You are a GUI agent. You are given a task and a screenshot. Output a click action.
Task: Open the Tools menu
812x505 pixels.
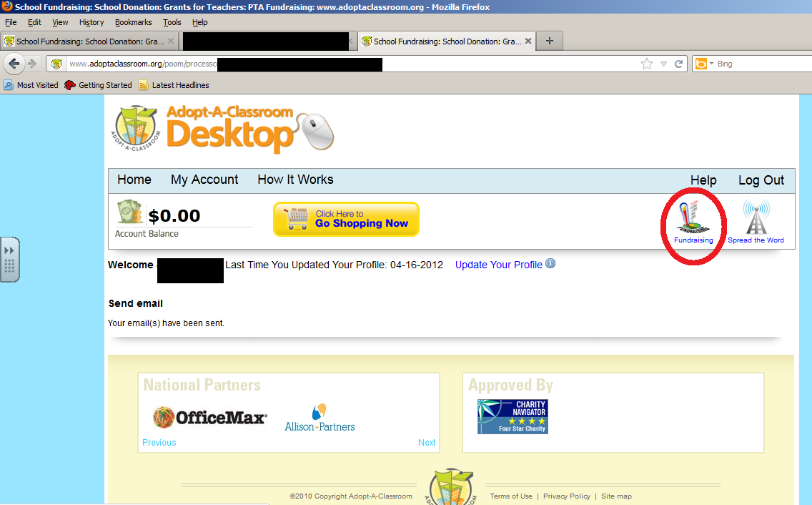(x=172, y=22)
